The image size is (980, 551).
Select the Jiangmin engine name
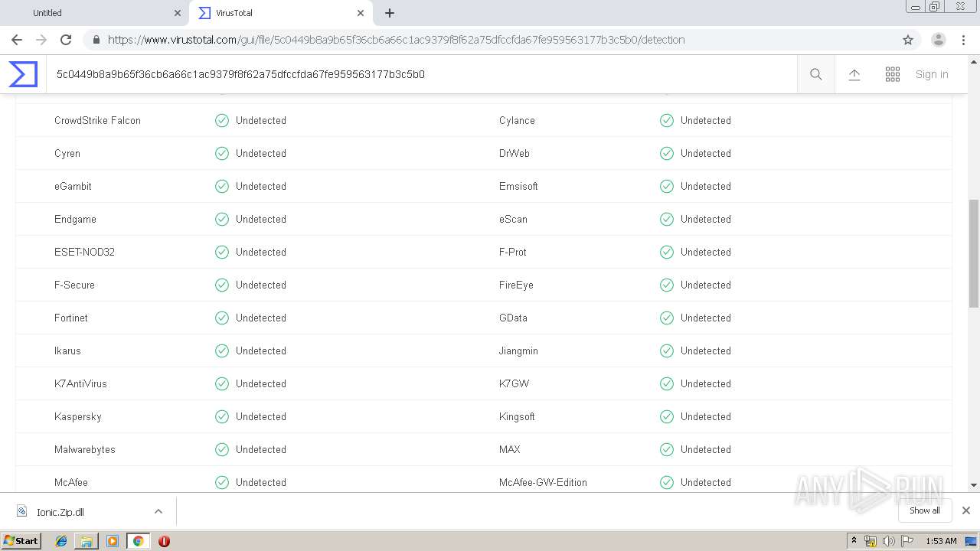[x=518, y=350]
